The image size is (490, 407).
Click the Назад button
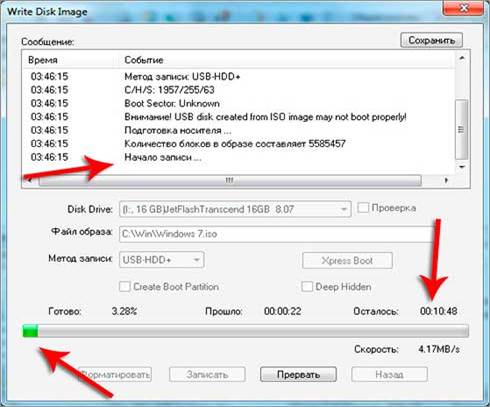(x=389, y=374)
